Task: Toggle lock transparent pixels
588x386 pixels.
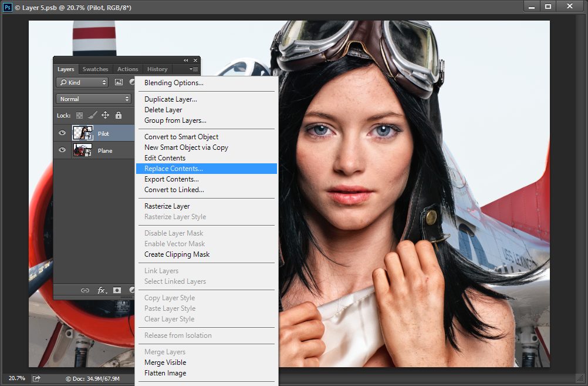Action: pos(79,115)
